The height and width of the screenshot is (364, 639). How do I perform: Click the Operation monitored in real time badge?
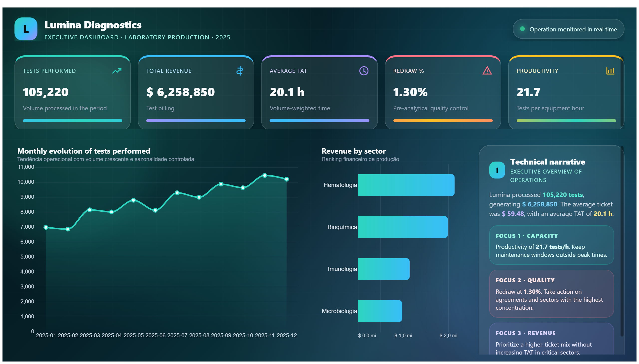568,29
